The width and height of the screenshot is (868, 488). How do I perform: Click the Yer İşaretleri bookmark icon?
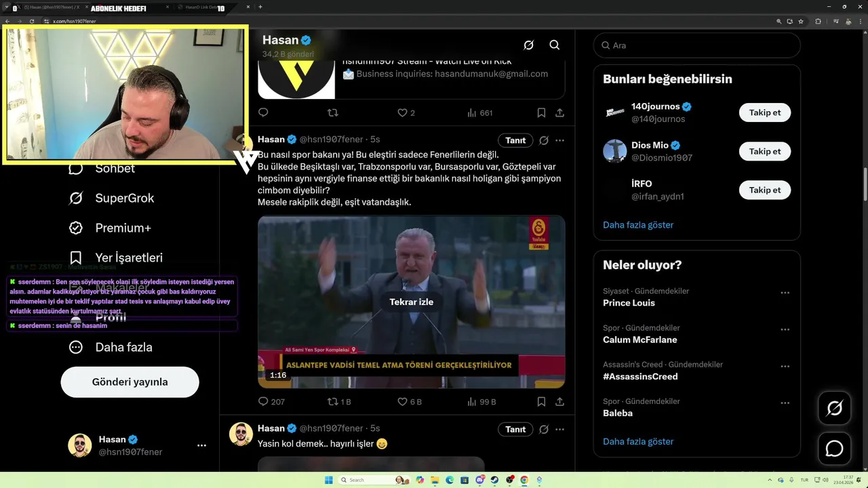[x=76, y=258]
